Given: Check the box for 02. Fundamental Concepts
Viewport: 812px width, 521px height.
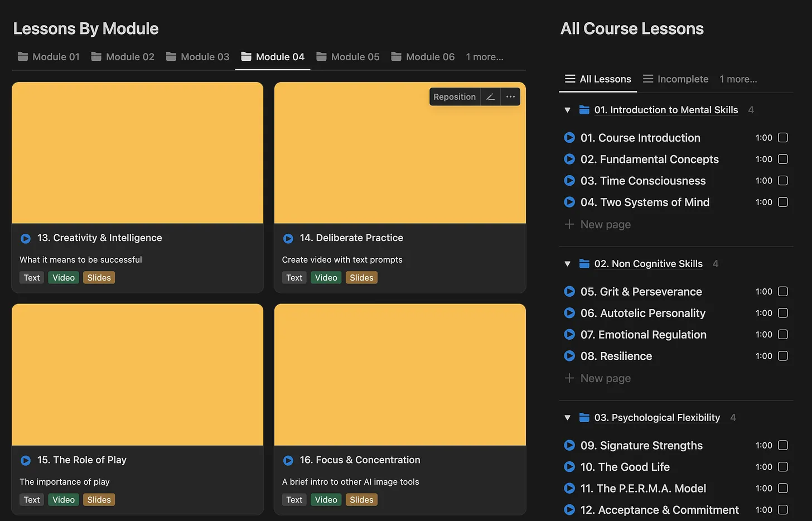Looking at the screenshot, I should pos(783,159).
